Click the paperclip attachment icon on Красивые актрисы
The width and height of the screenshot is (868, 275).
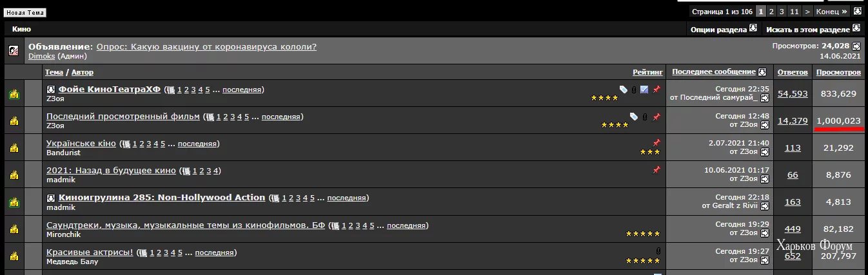tap(658, 251)
